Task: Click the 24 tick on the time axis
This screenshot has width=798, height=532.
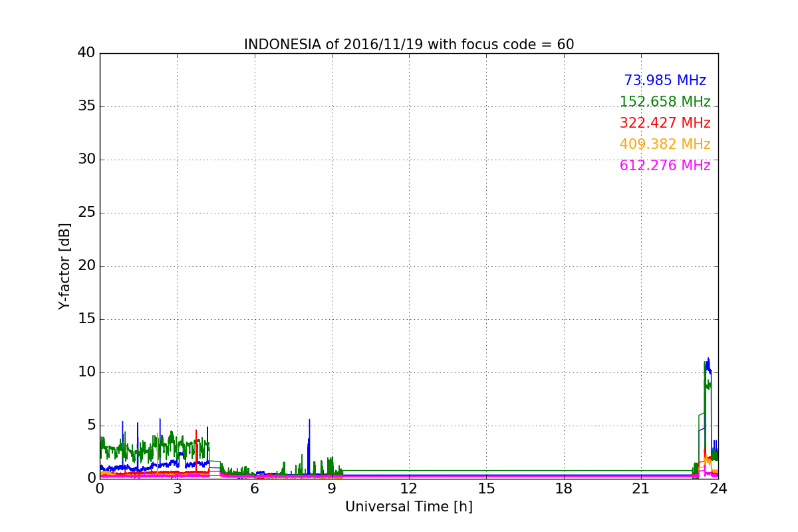Action: [718, 489]
